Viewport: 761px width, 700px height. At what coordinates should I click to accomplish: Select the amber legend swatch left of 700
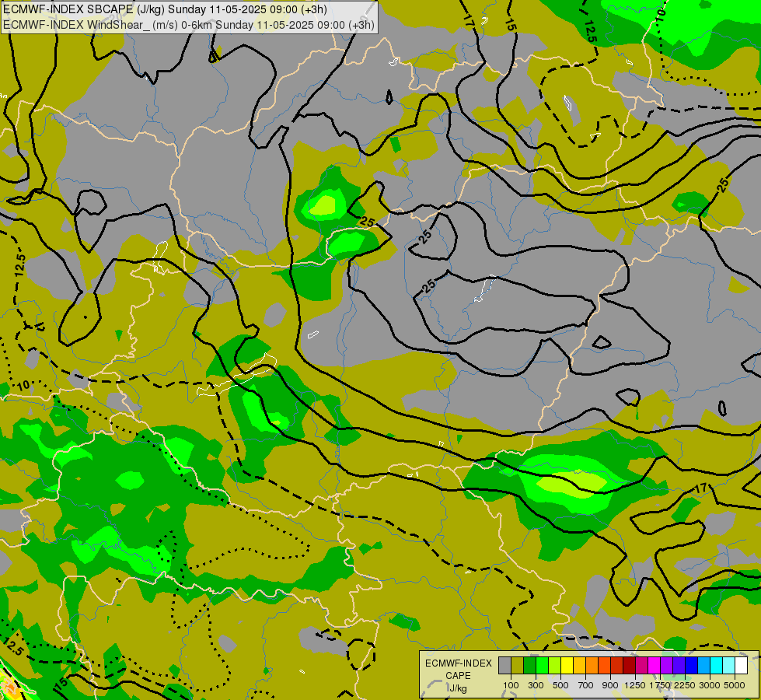tap(579, 666)
